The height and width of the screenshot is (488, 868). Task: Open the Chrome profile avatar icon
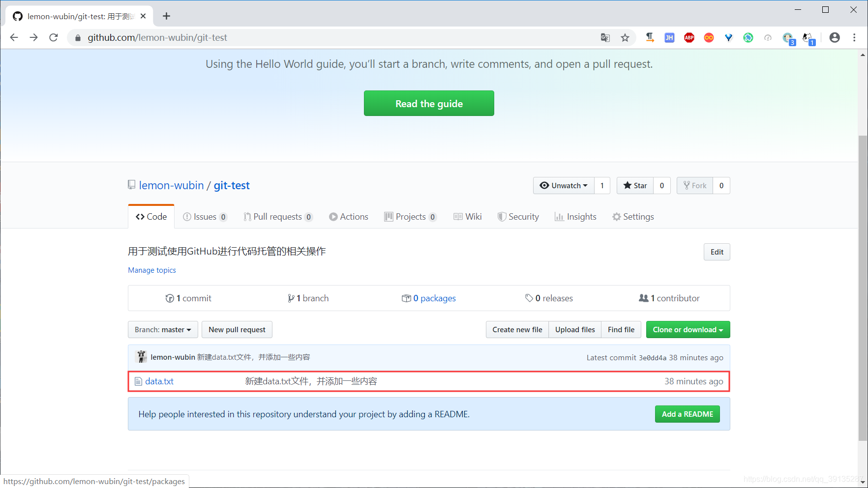[x=835, y=38]
